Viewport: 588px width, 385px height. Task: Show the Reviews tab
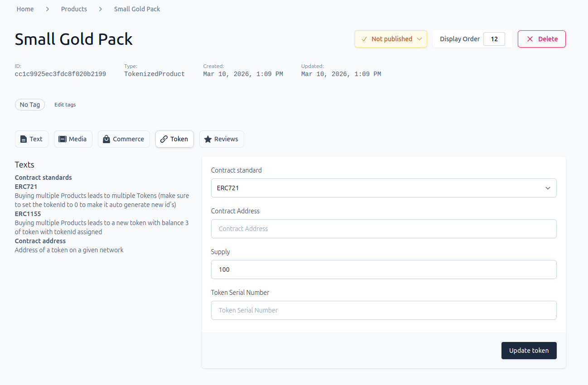point(222,139)
